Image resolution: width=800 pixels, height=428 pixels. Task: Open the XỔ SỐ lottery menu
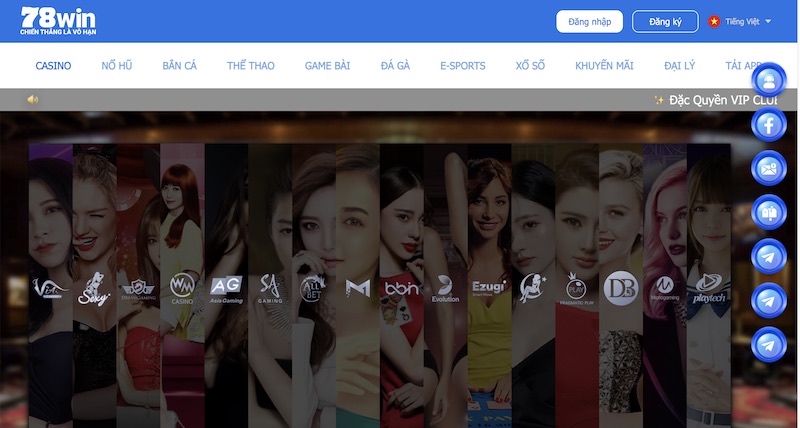[x=530, y=66]
